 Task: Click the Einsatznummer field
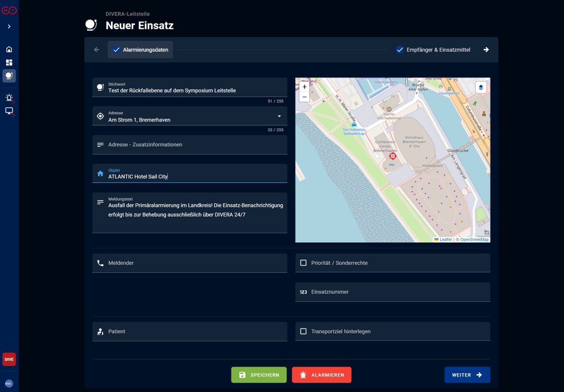(392, 292)
